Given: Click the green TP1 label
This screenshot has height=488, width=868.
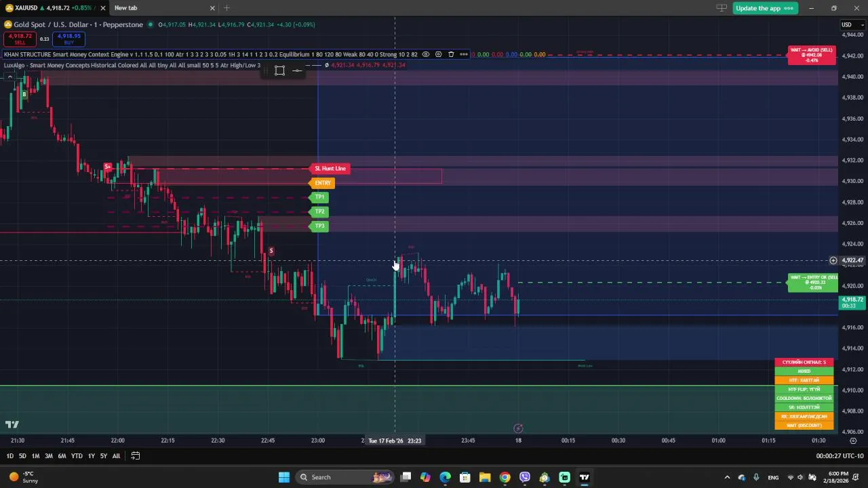Looking at the screenshot, I should point(319,197).
